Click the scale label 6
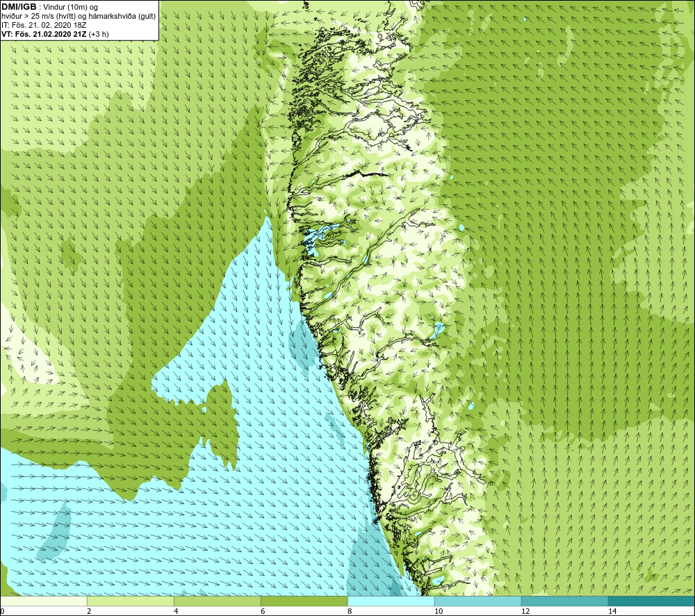This screenshot has width=695, height=616. 263,611
